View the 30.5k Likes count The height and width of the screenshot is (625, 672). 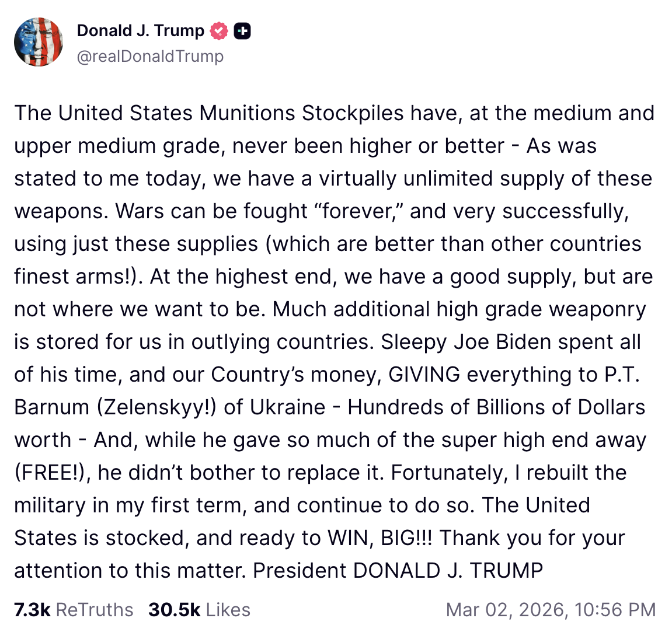(x=175, y=610)
